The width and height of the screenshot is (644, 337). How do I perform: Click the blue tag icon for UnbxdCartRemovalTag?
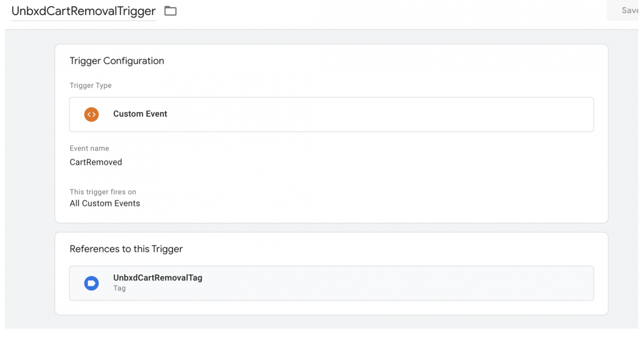point(91,283)
